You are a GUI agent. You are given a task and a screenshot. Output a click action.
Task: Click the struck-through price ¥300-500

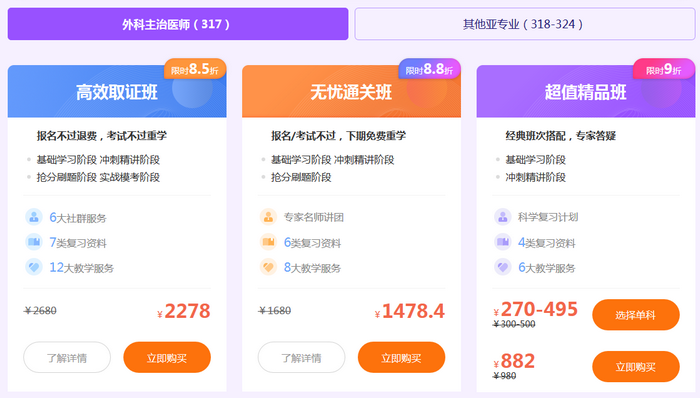pos(514,324)
